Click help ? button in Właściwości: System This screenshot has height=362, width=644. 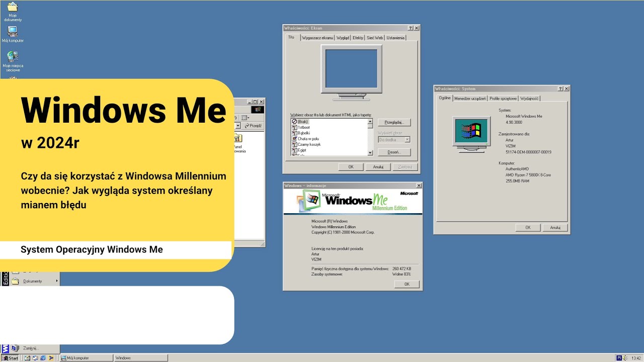(x=560, y=88)
